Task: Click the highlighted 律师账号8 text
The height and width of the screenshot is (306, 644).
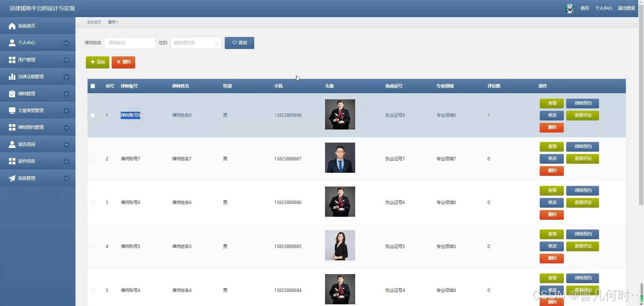Action: click(130, 115)
